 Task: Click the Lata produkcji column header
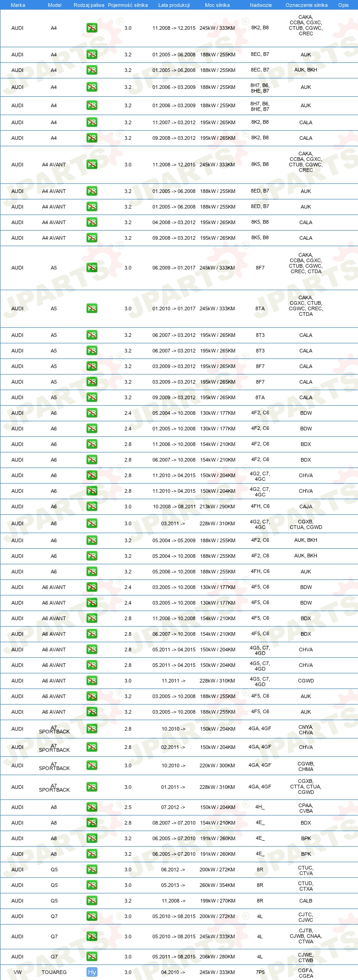(x=174, y=5)
